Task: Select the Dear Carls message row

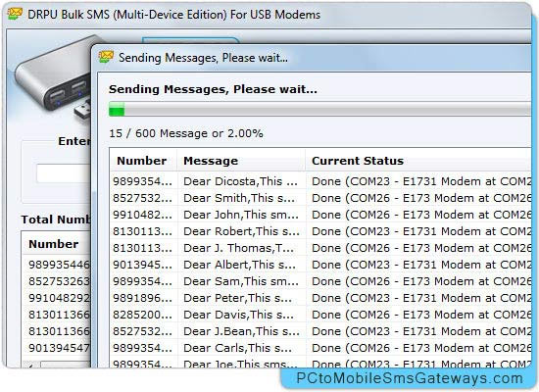Action: point(320,348)
